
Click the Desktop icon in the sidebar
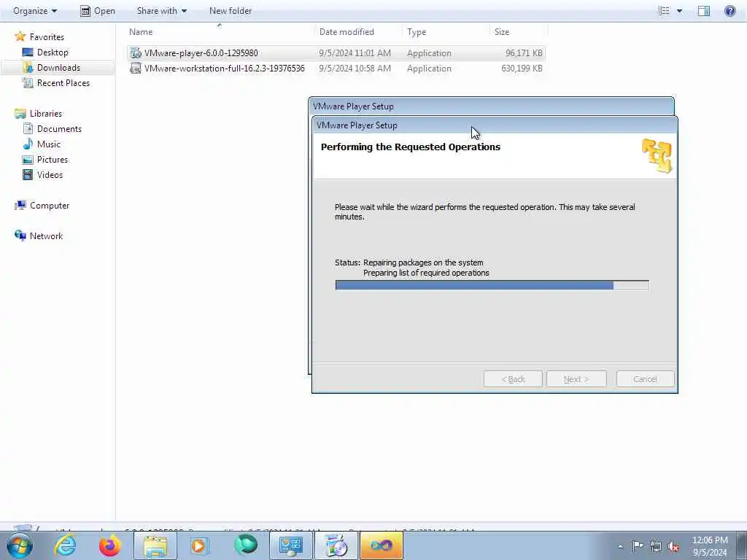tap(28, 52)
